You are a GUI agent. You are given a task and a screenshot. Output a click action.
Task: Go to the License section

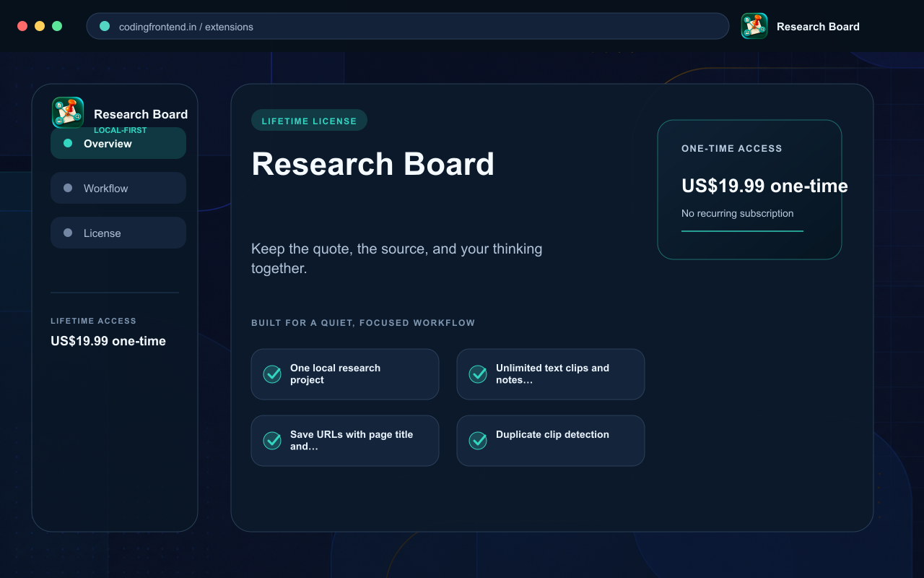coord(118,233)
